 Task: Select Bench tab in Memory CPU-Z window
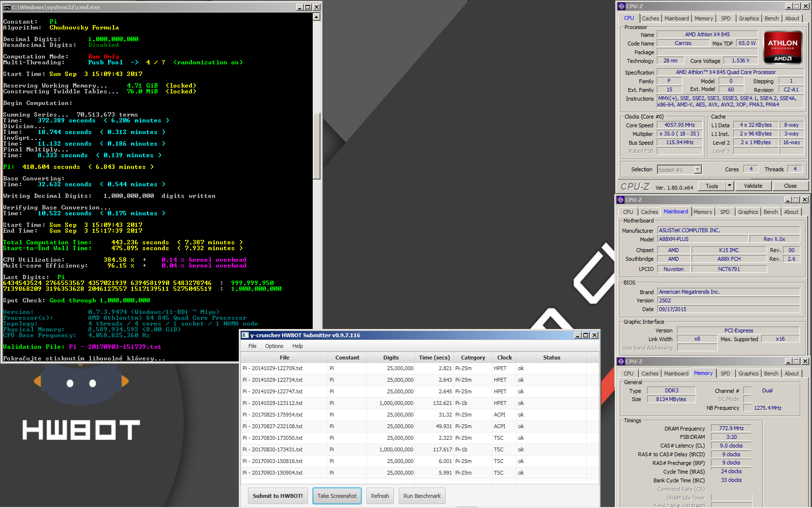(x=771, y=374)
